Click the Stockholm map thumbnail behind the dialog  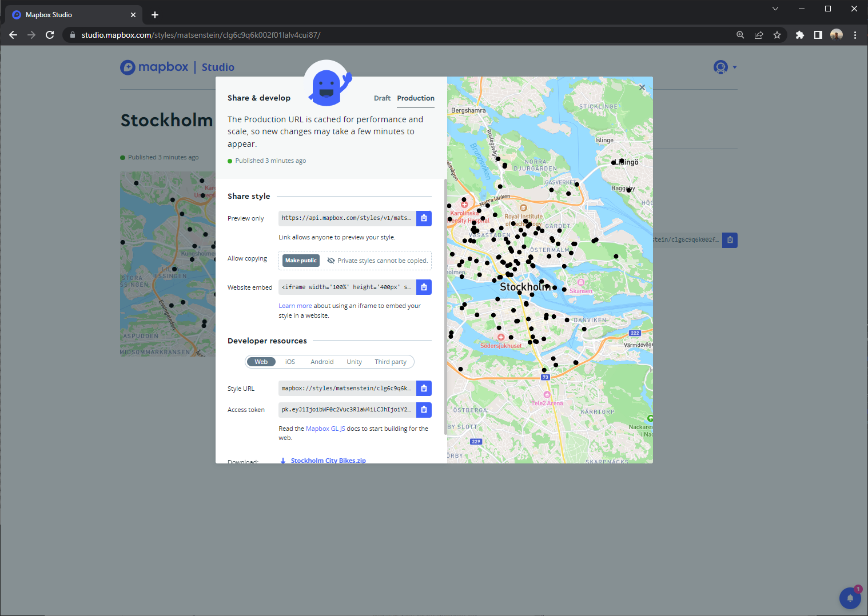click(x=168, y=264)
